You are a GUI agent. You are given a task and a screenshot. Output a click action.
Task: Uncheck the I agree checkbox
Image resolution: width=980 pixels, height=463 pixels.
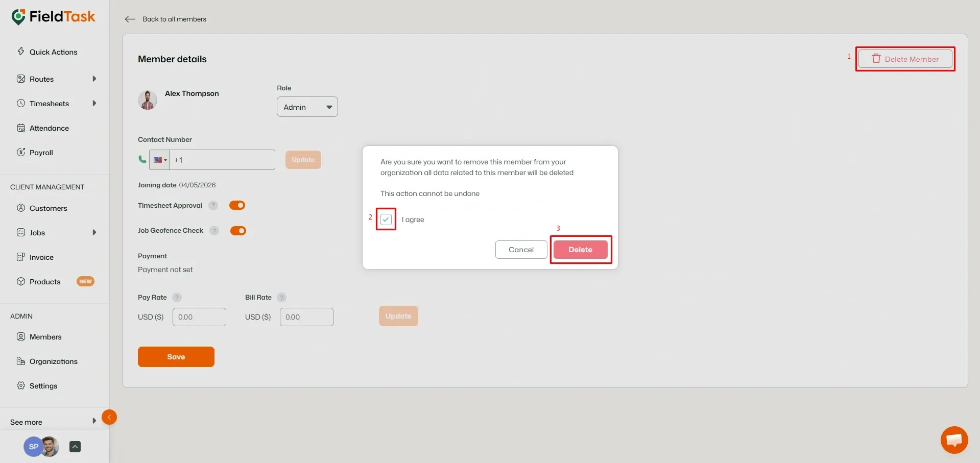coord(386,219)
